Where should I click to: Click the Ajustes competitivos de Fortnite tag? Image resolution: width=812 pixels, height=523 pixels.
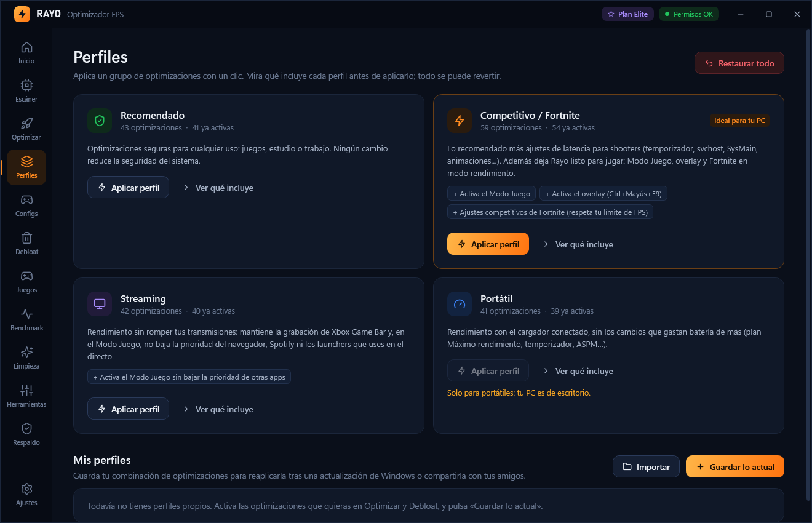pos(551,212)
